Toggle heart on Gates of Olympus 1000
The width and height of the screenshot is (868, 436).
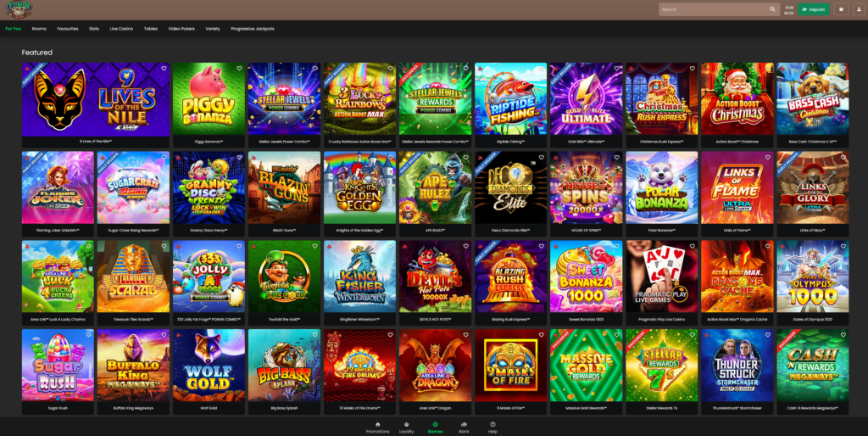coord(843,246)
